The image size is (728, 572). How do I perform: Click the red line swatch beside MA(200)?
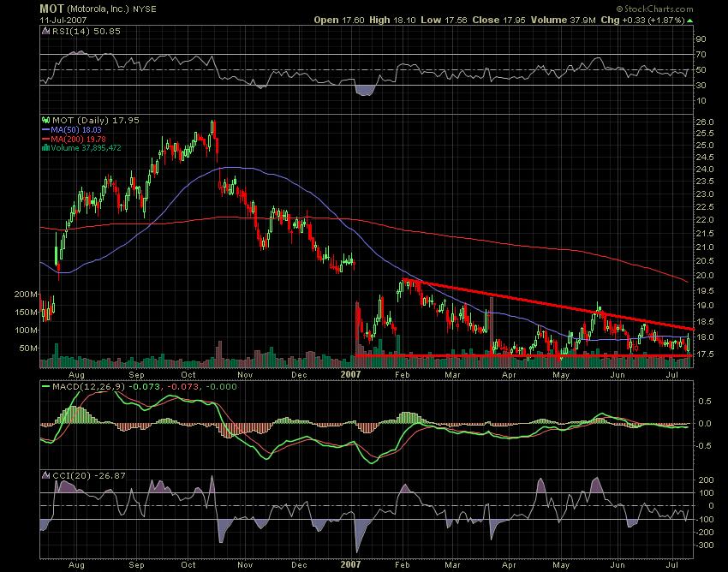(x=45, y=140)
